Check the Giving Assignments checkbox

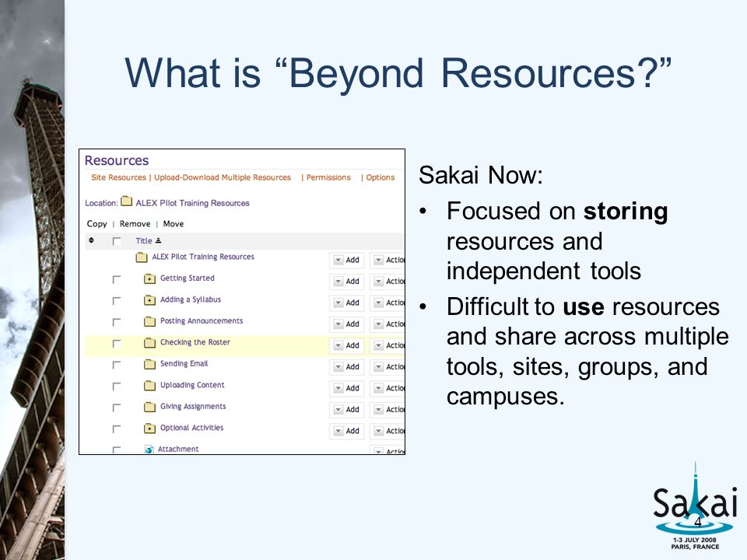point(116,408)
